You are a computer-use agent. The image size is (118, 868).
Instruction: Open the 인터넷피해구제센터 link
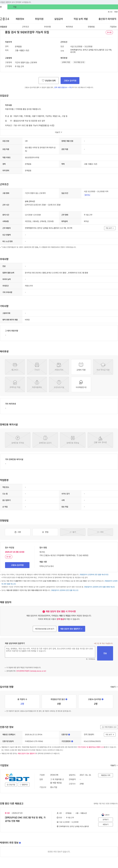[x=31, y=671]
